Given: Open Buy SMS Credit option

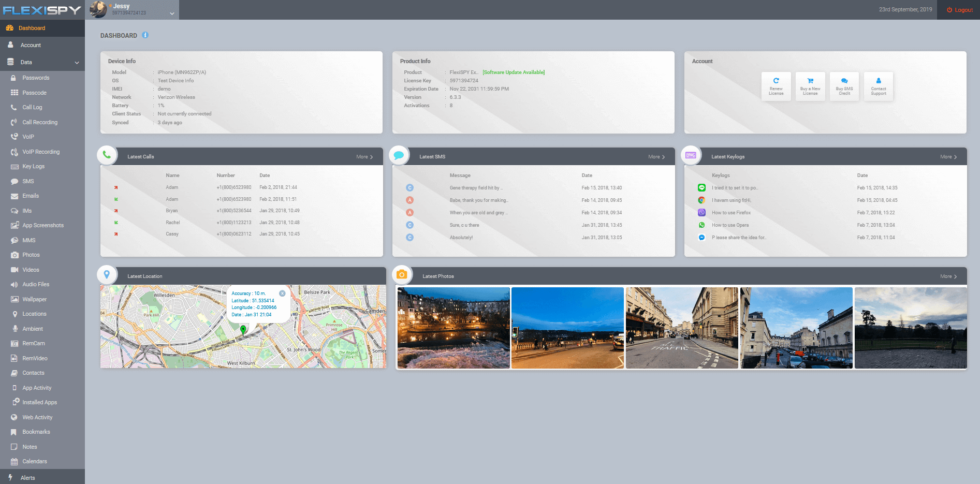Looking at the screenshot, I should (844, 86).
